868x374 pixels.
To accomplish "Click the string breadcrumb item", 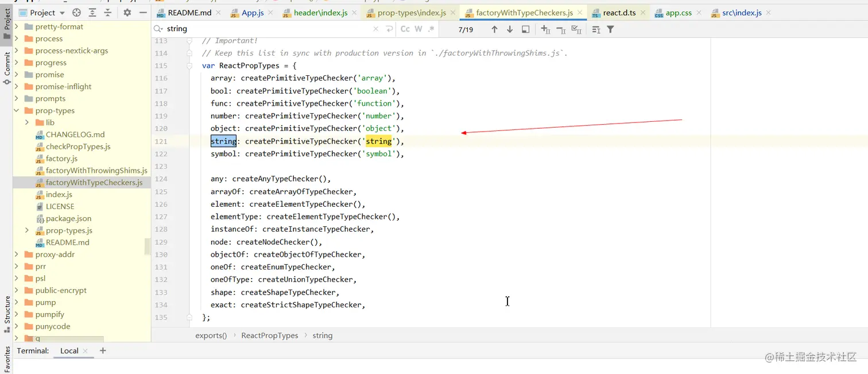I will click(x=322, y=336).
